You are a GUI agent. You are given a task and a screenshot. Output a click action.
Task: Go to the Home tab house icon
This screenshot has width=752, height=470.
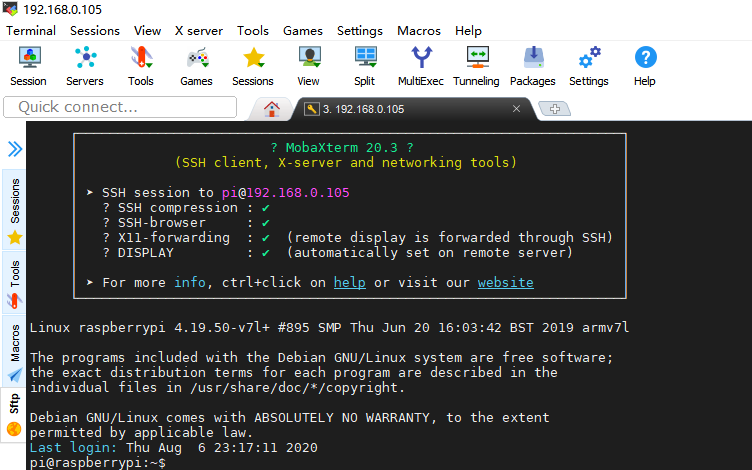[271, 109]
